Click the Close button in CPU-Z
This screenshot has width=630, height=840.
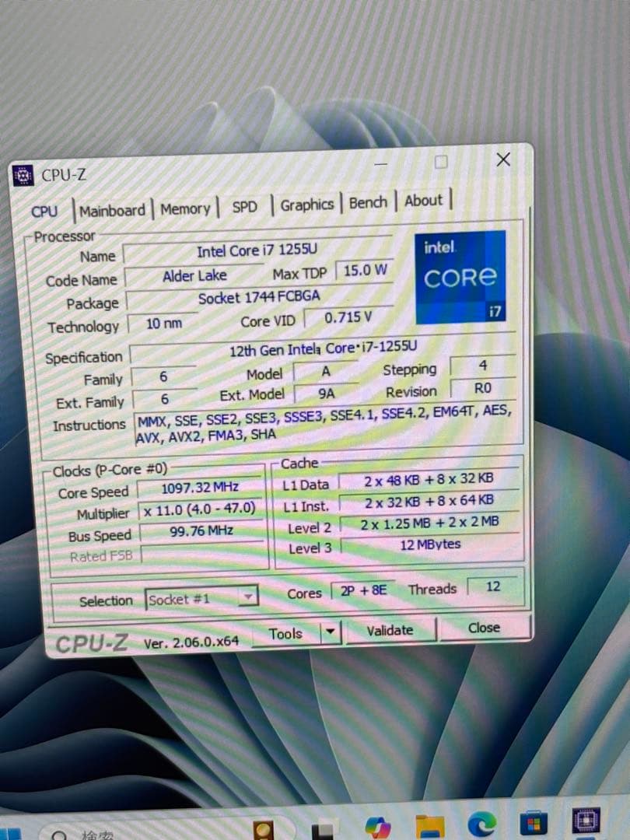(x=484, y=628)
